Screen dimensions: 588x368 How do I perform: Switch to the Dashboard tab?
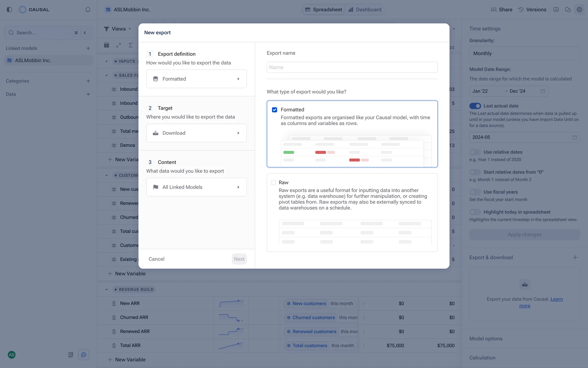[x=365, y=10]
